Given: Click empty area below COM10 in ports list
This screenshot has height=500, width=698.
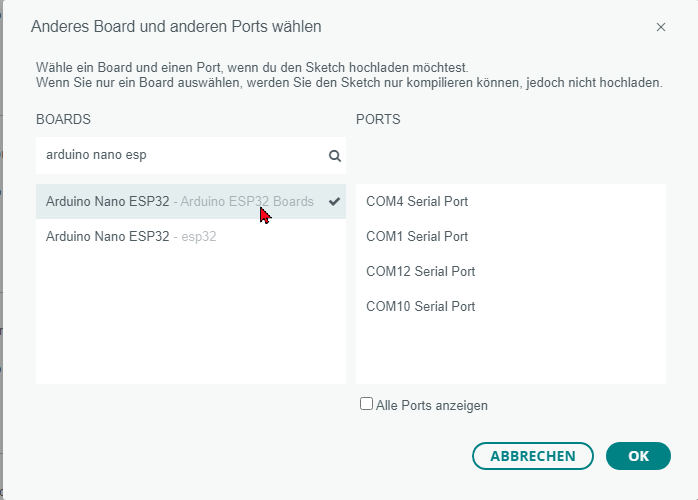Looking at the screenshot, I should [511, 354].
